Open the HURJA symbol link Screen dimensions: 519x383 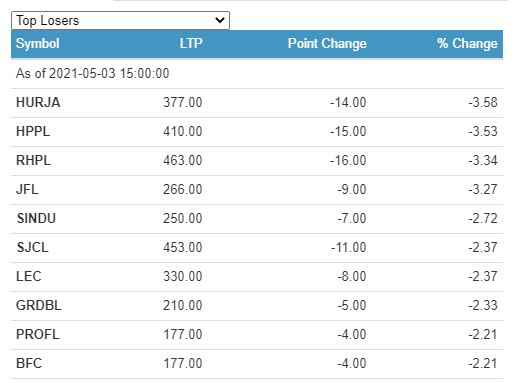[x=38, y=102]
